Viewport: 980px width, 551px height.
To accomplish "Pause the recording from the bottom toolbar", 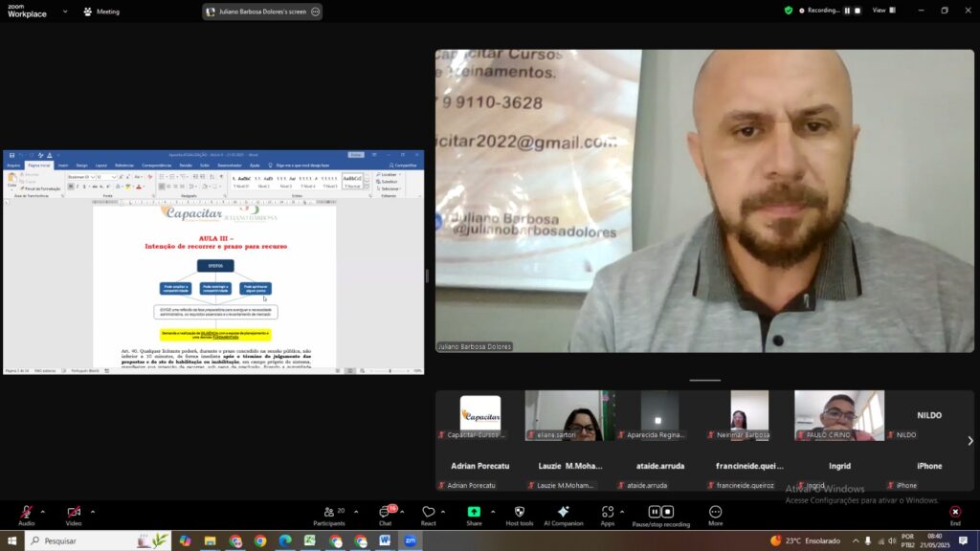I will [x=654, y=512].
